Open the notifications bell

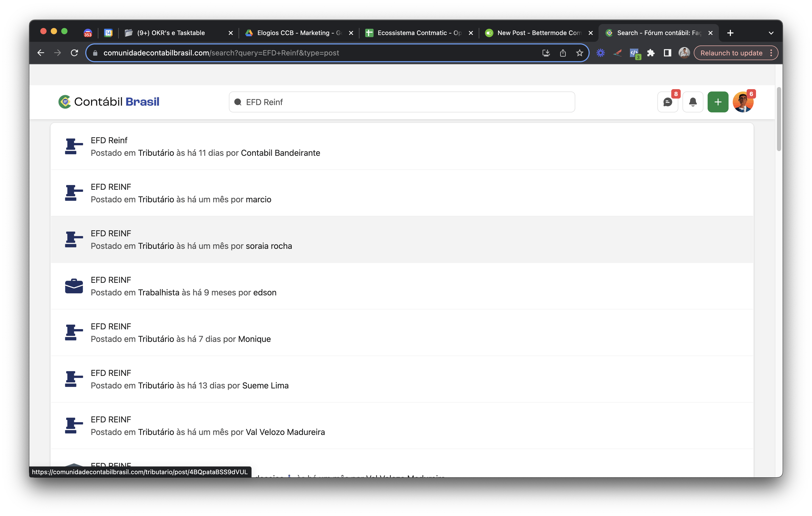click(693, 102)
